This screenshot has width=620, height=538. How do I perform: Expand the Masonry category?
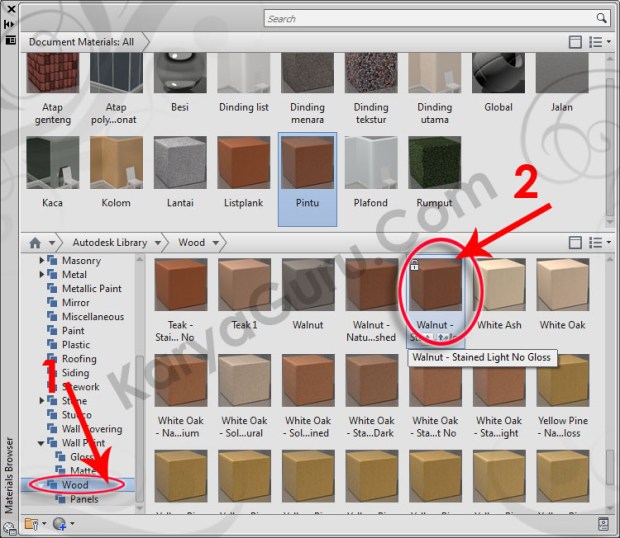coord(42,260)
